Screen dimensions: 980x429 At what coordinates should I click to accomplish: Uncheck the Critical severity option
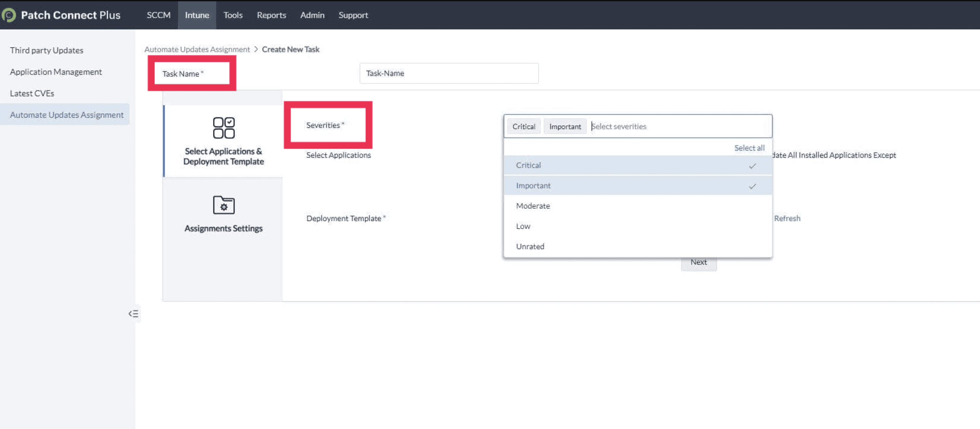pos(528,165)
